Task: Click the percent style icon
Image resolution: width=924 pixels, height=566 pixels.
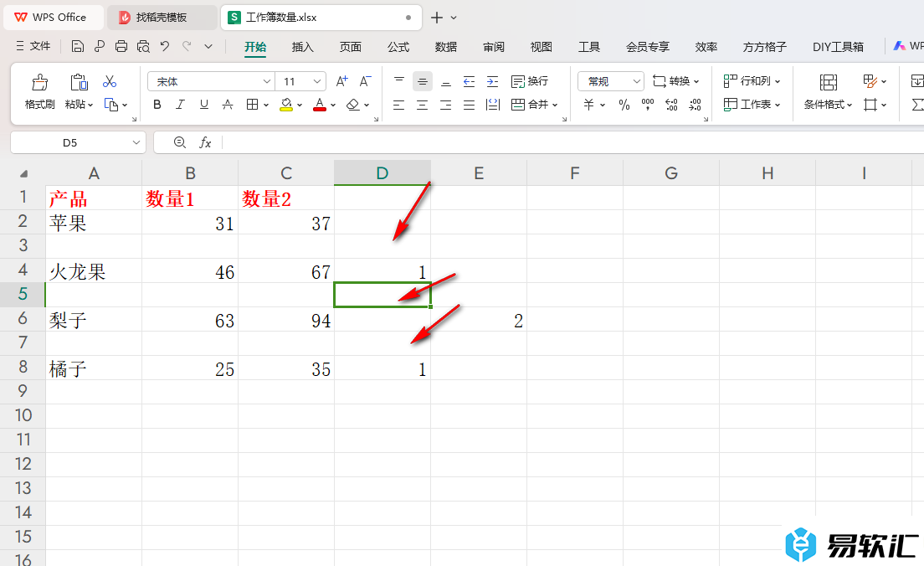Action: pyautogui.click(x=624, y=105)
